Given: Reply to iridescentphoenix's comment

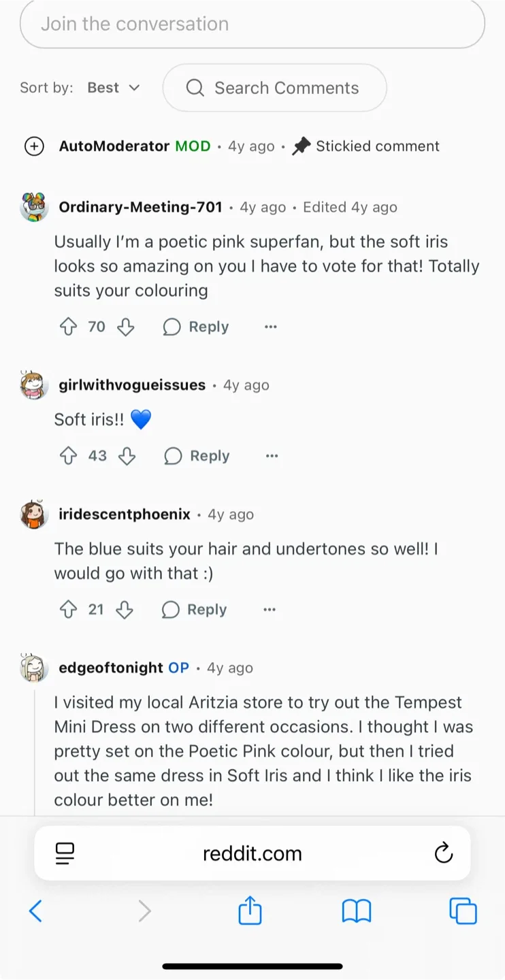Looking at the screenshot, I should pos(193,610).
